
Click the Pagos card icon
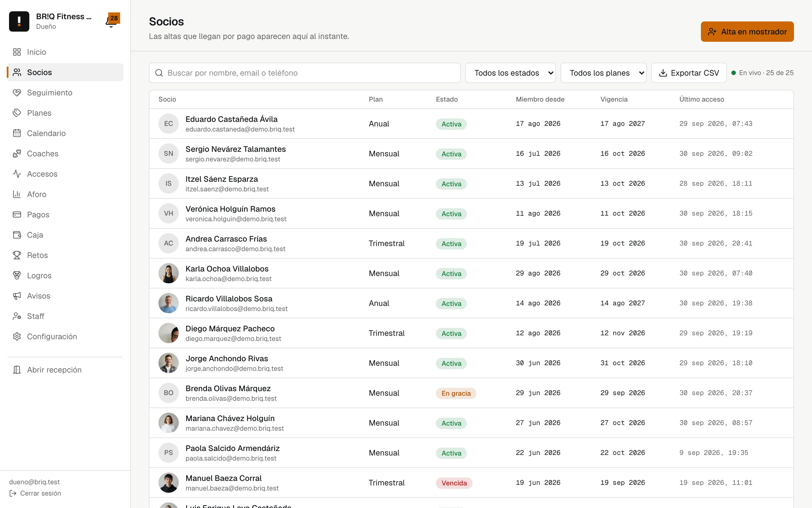17,215
